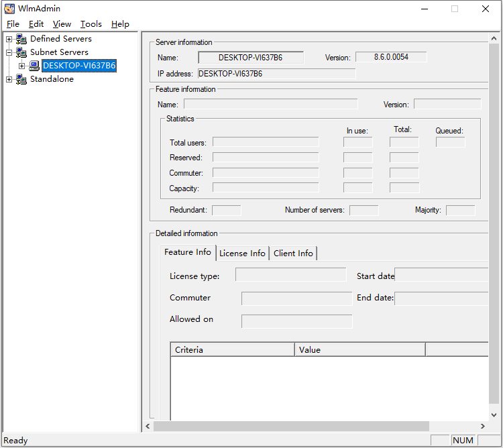This screenshot has width=503, height=448.
Task: Click the WlmAdmin app icon in title bar
Action: click(x=9, y=9)
